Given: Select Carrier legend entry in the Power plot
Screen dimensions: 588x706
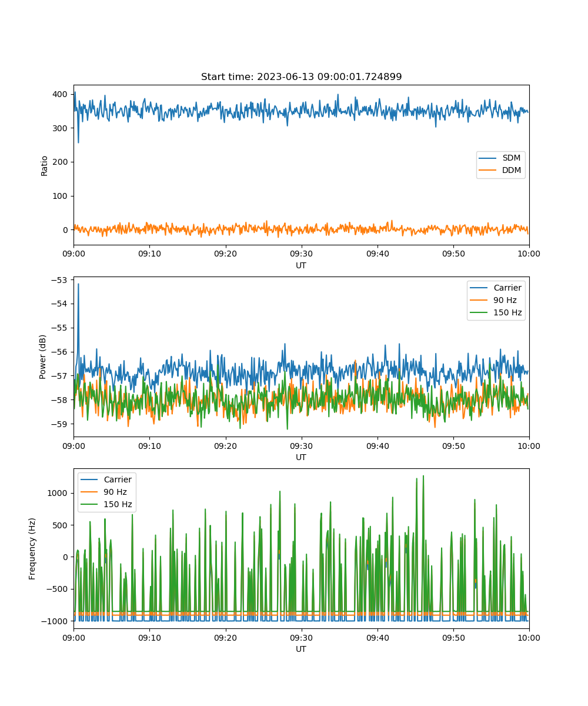Looking at the screenshot, I should [x=496, y=288].
